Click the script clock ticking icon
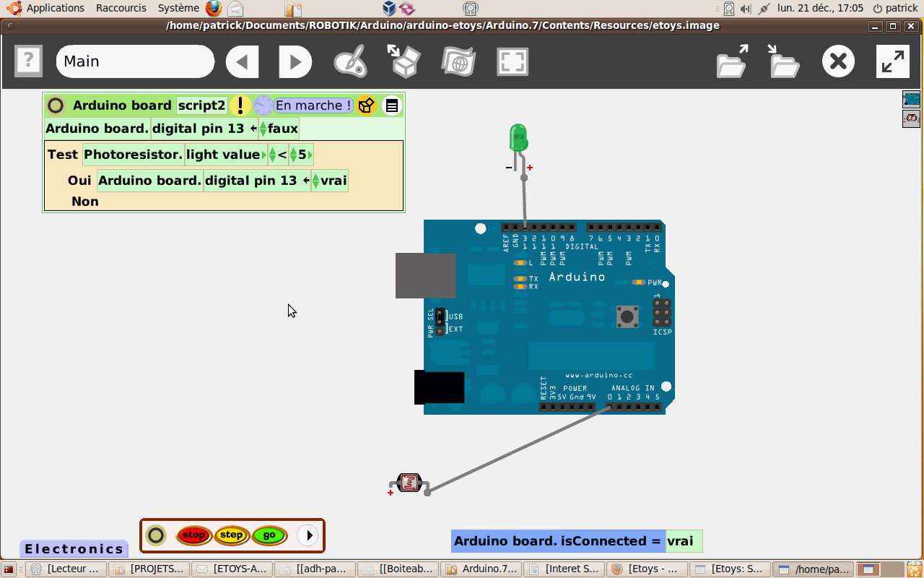This screenshot has height=578, width=924. pyautogui.click(x=263, y=105)
